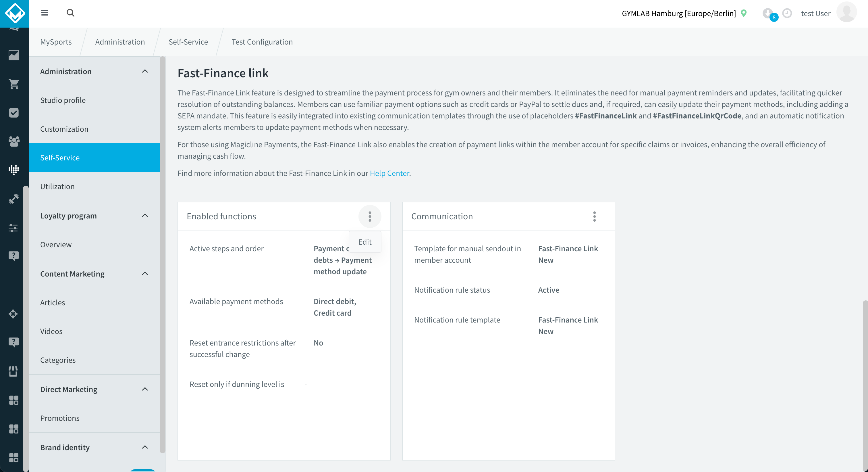Open Loyalty program Overview

tap(94, 244)
